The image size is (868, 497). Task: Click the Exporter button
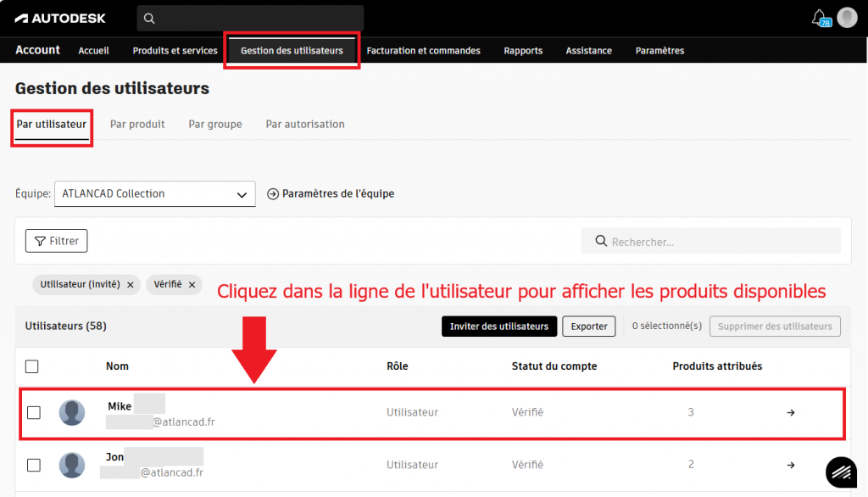point(588,327)
